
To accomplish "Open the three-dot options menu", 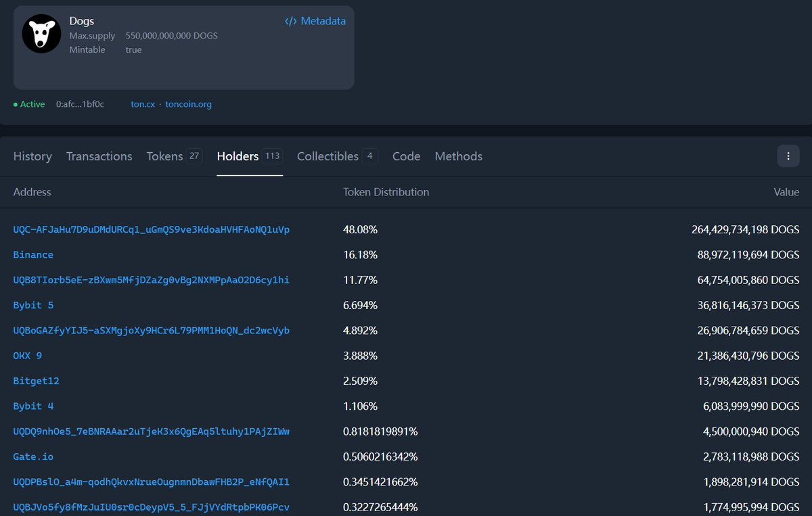I will click(788, 156).
